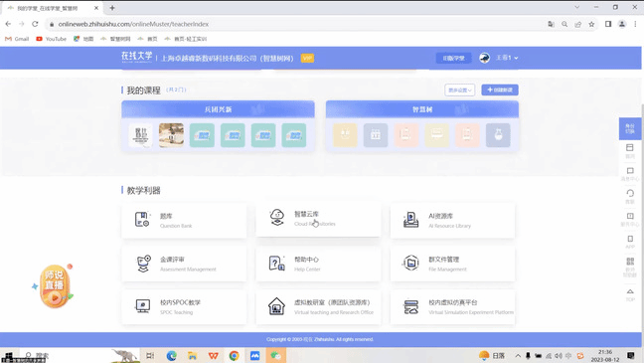
Task: Click the orange live broadcast floating badge
Action: tap(54, 286)
